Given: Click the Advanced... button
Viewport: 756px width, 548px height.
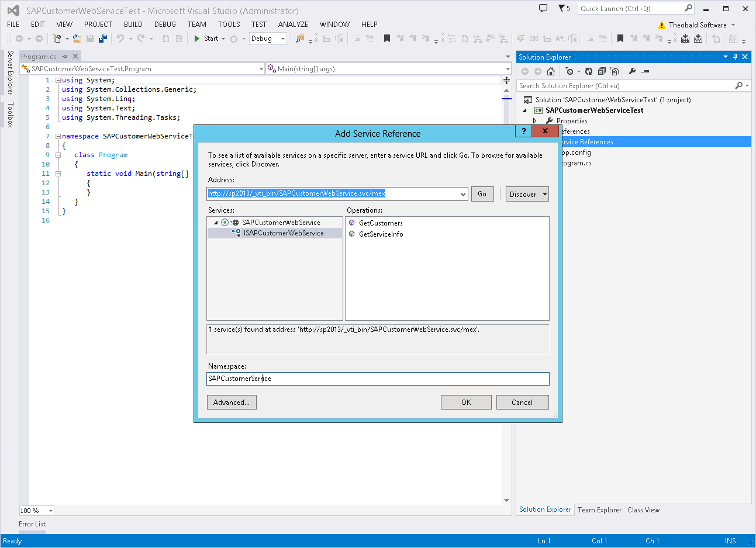Looking at the screenshot, I should [x=232, y=403].
